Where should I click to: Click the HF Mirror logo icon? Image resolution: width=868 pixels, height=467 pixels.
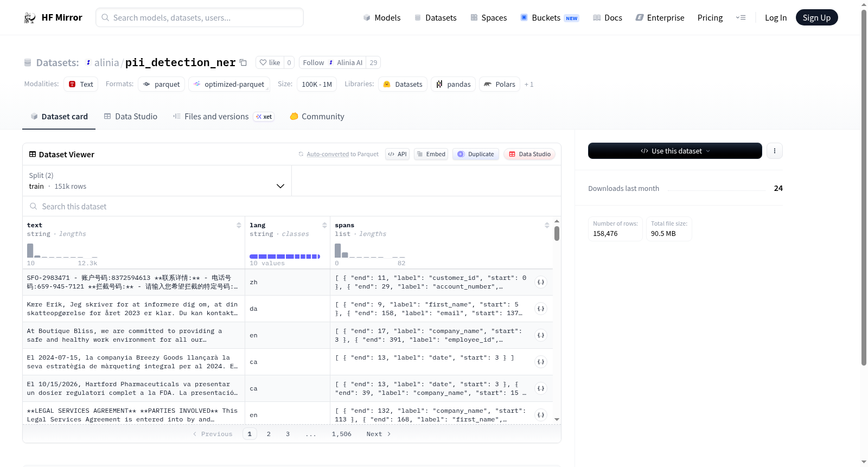coord(30,17)
